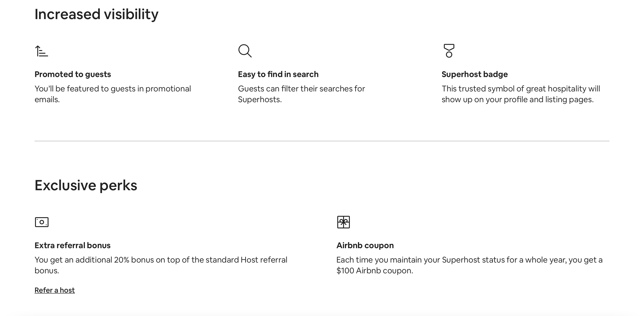Viewport: 644px width, 316px height.
Task: Click the Airbnb coupon heading
Action: pos(365,245)
